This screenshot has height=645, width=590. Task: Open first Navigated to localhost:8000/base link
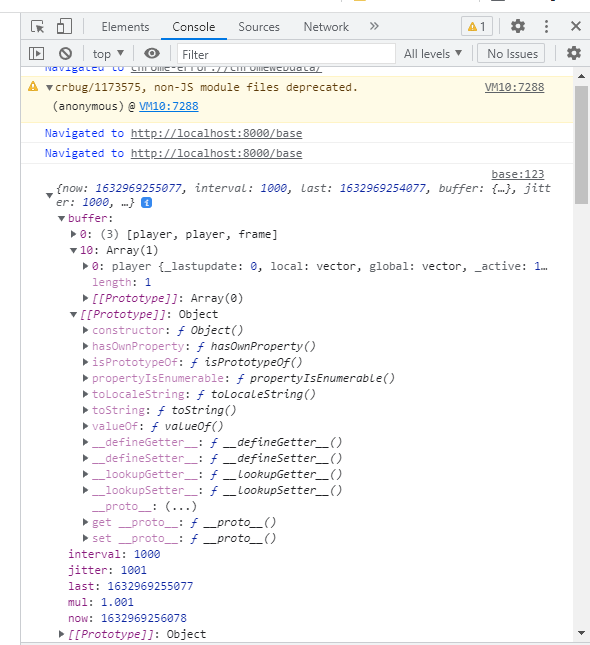(x=216, y=133)
